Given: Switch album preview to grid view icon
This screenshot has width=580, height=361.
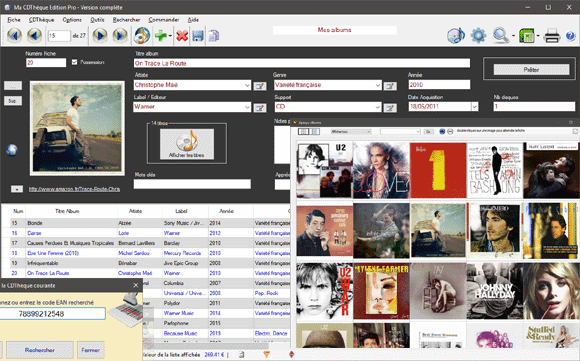Looking at the screenshot, I should [303, 131].
